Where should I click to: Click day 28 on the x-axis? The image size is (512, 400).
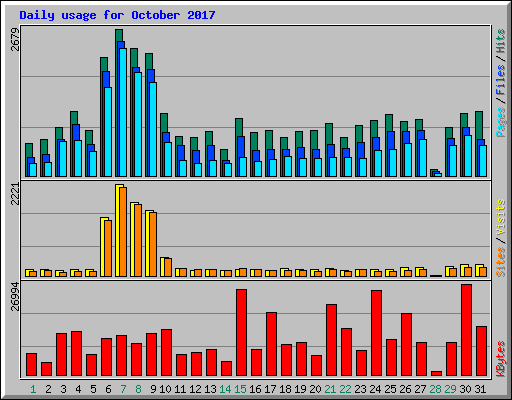point(435,389)
